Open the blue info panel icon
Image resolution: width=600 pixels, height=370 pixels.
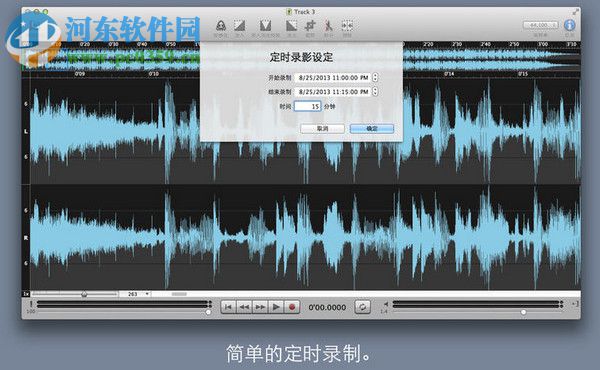click(x=569, y=25)
